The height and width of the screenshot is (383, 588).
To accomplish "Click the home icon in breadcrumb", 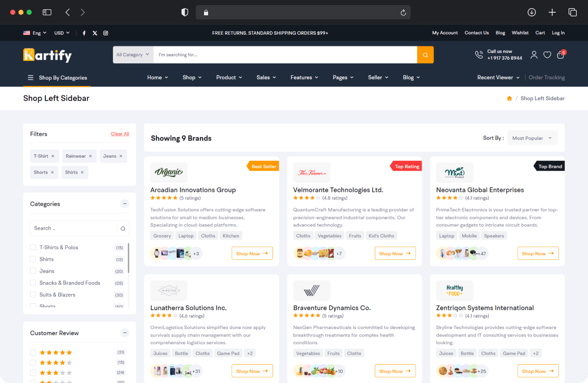I will 509,98.
